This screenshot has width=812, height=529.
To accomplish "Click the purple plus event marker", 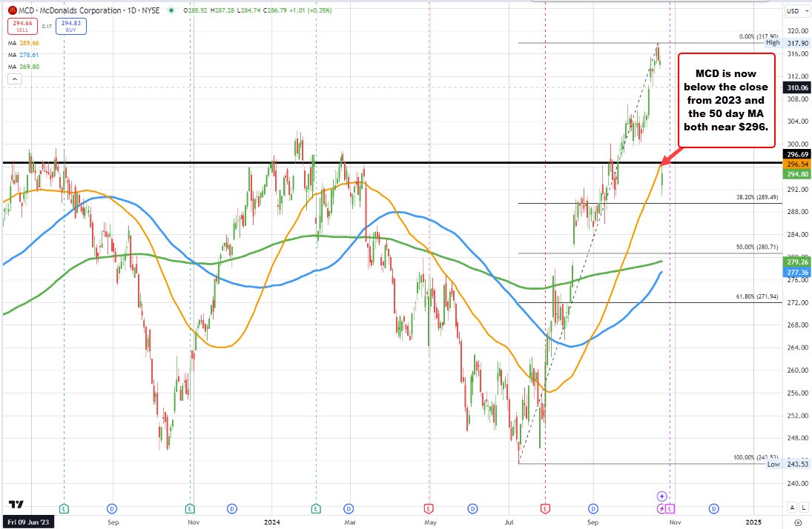I will pyautogui.click(x=661, y=495).
